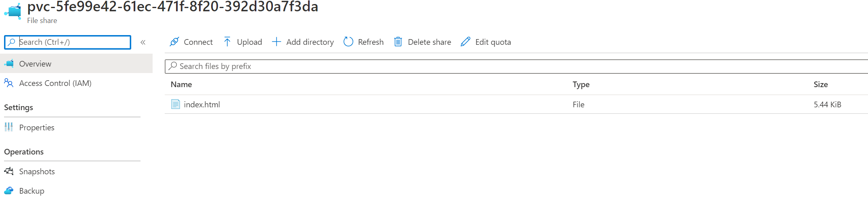
Task: Click the Search files by prefix field
Action: pyautogui.click(x=484, y=66)
